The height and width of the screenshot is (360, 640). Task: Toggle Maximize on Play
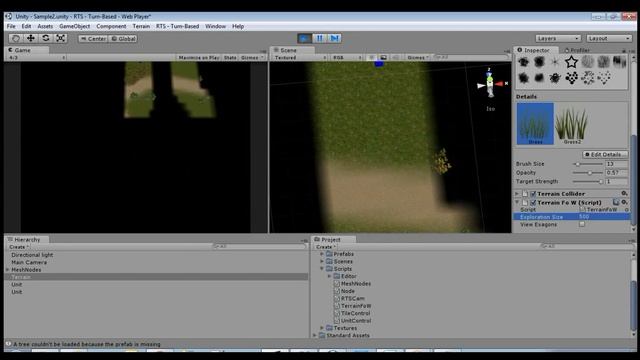pyautogui.click(x=199, y=58)
